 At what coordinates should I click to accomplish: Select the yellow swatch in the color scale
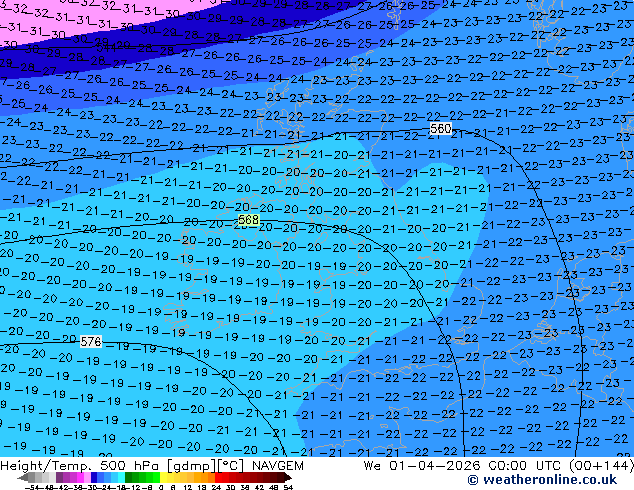tap(163, 477)
